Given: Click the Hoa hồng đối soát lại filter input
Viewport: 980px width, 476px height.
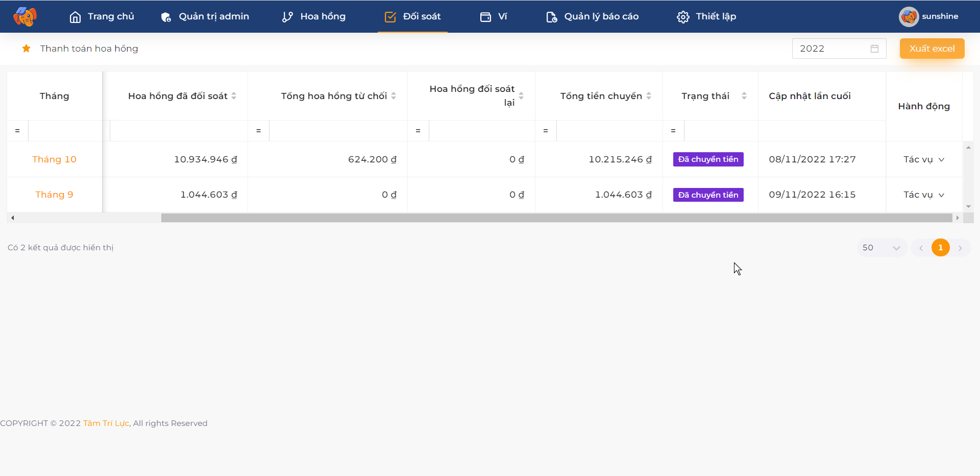Looking at the screenshot, I should pos(482,131).
